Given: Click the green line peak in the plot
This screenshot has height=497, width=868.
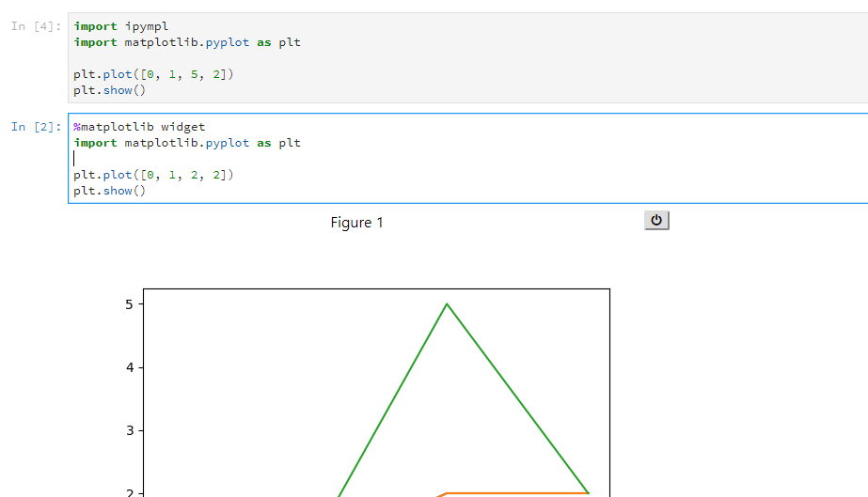Looking at the screenshot, I should point(447,304).
